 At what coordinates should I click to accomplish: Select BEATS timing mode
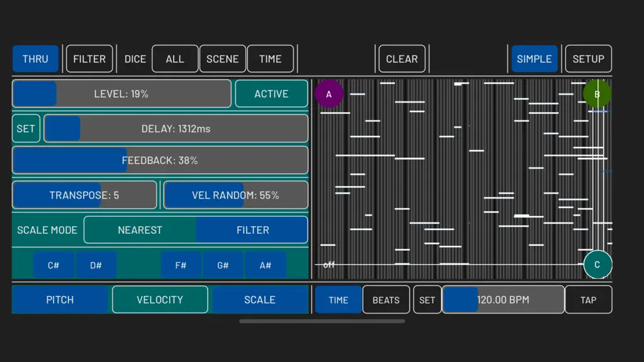pos(386,300)
